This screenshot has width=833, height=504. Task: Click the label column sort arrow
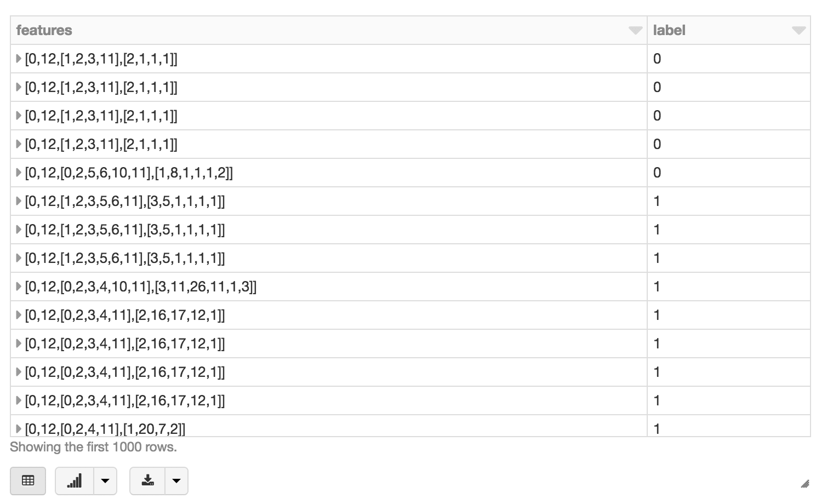(798, 30)
